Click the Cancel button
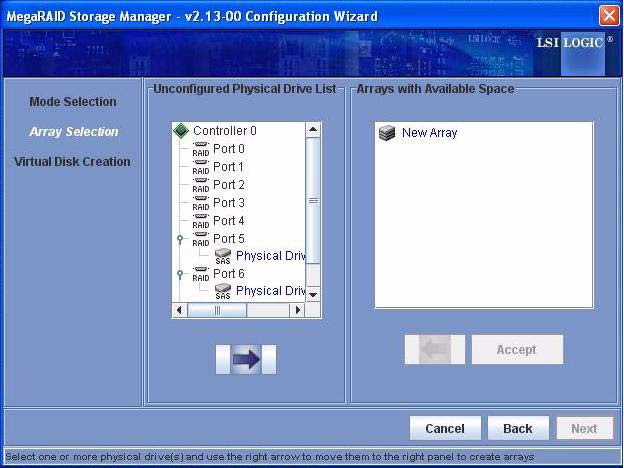The image size is (624, 468). click(445, 428)
